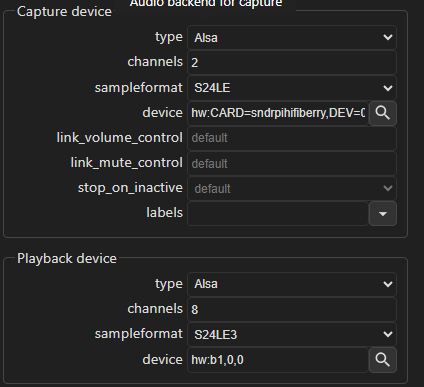Open playback sampleformat S24LE3 dropdown

(292, 334)
